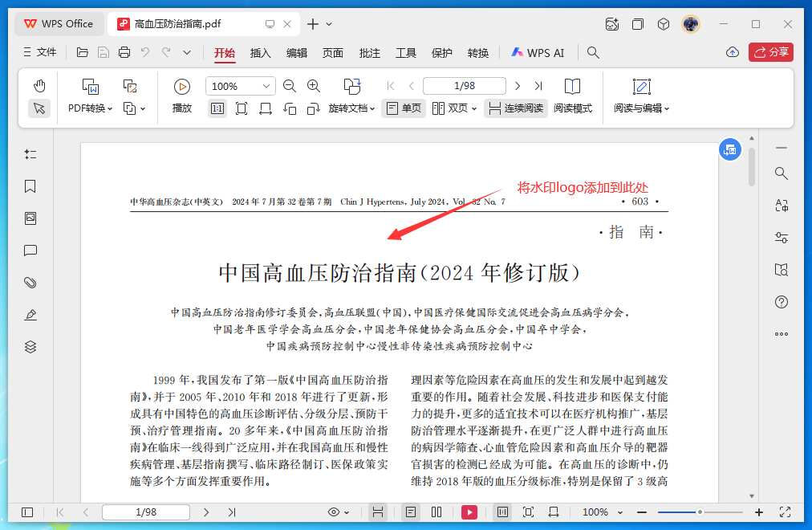Image resolution: width=812 pixels, height=530 pixels.
Task: Select the hand pan tool
Action: 39,86
